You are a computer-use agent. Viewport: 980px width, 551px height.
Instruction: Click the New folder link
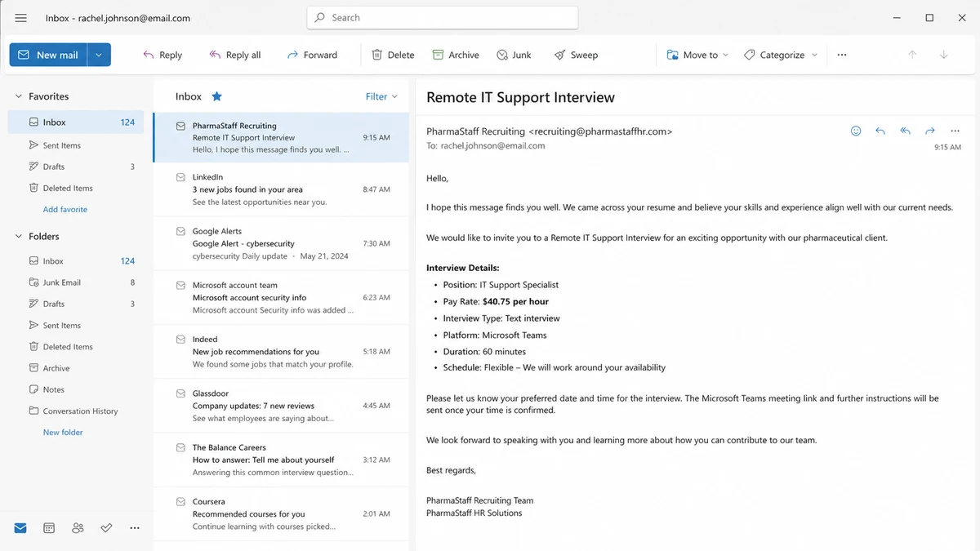click(x=63, y=433)
